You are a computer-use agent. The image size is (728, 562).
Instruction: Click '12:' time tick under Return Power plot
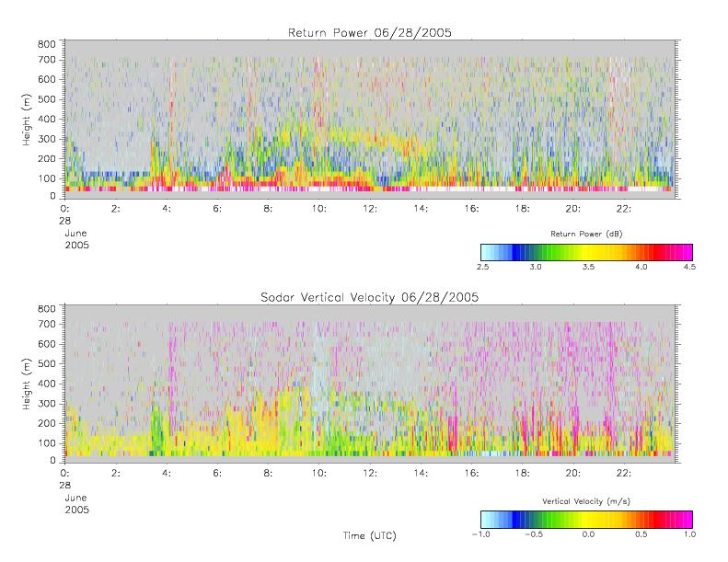[x=370, y=209]
